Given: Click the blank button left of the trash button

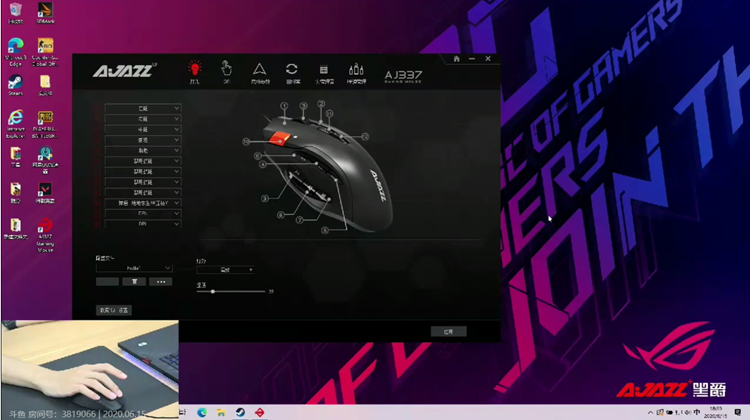Looking at the screenshot, I should (x=107, y=282).
